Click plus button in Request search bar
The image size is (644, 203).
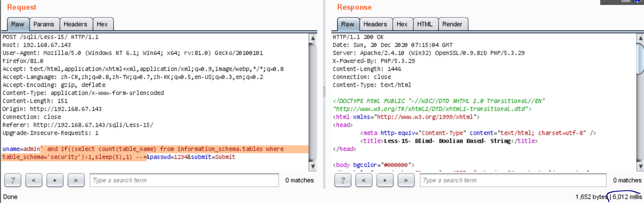click(55, 180)
